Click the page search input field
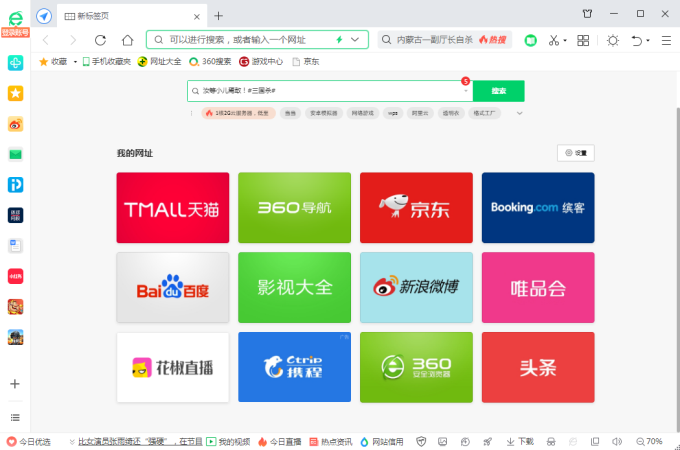680x450 pixels. [330, 91]
